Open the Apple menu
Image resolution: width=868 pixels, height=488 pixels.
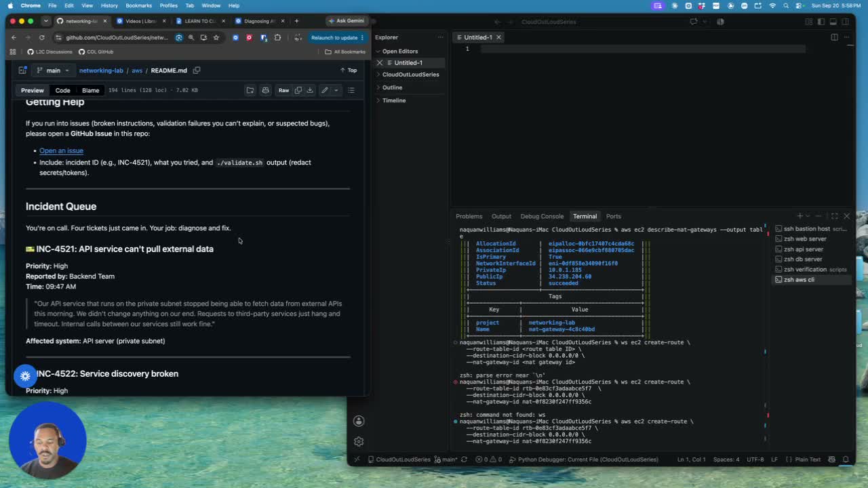(9, 5)
